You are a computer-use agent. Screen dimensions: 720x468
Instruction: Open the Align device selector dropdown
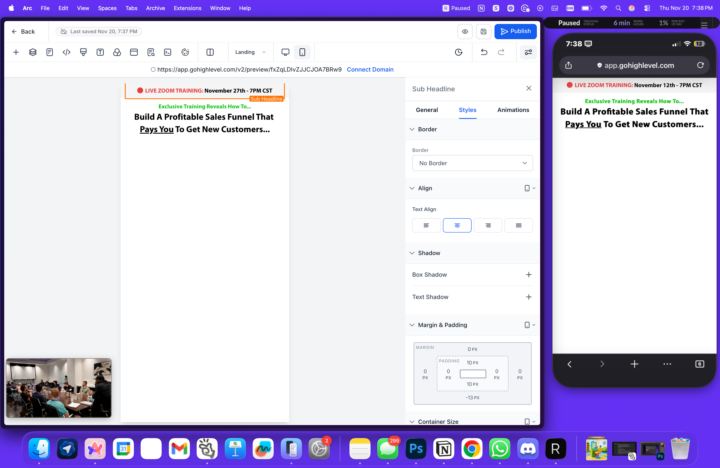(x=529, y=188)
